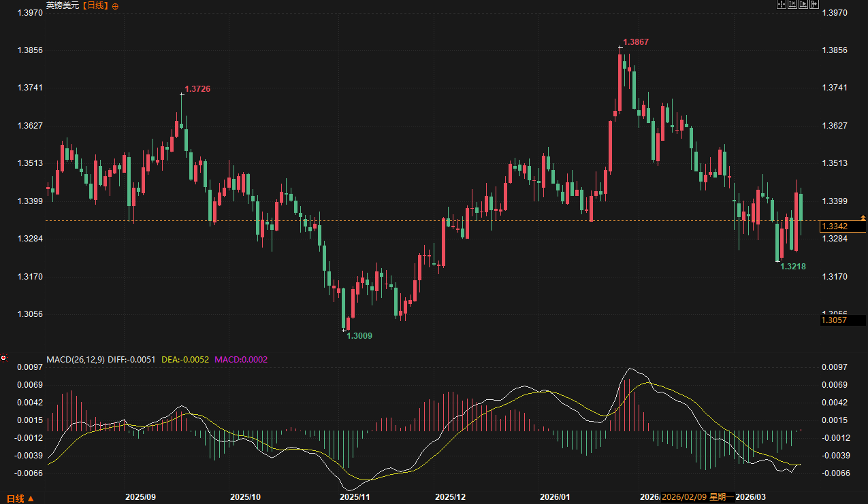Click the magenta MACD:0.0002 value
The width and height of the screenshot is (868, 504).
tap(241, 359)
